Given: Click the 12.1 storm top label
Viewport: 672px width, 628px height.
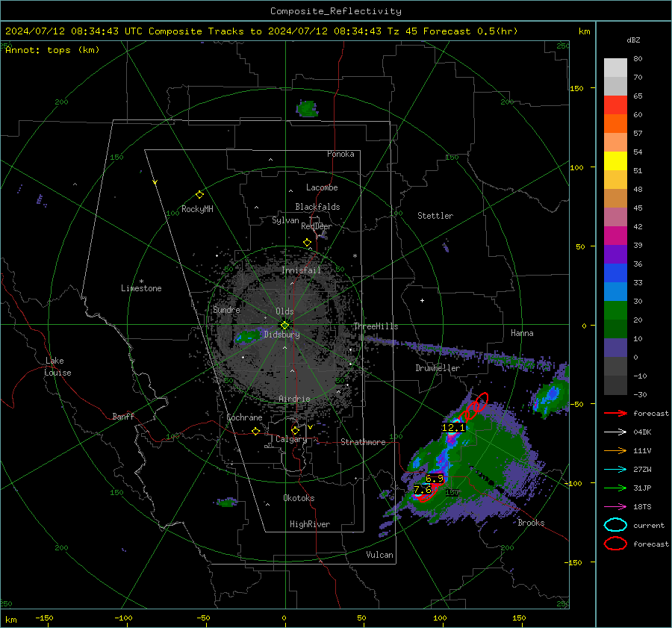Looking at the screenshot, I should point(453,427).
